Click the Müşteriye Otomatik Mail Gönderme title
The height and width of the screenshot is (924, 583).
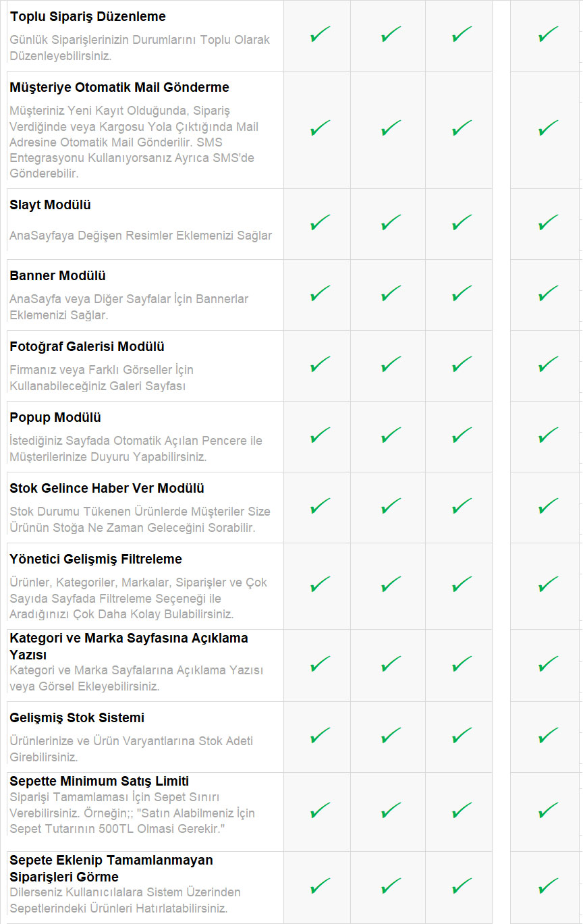click(119, 87)
